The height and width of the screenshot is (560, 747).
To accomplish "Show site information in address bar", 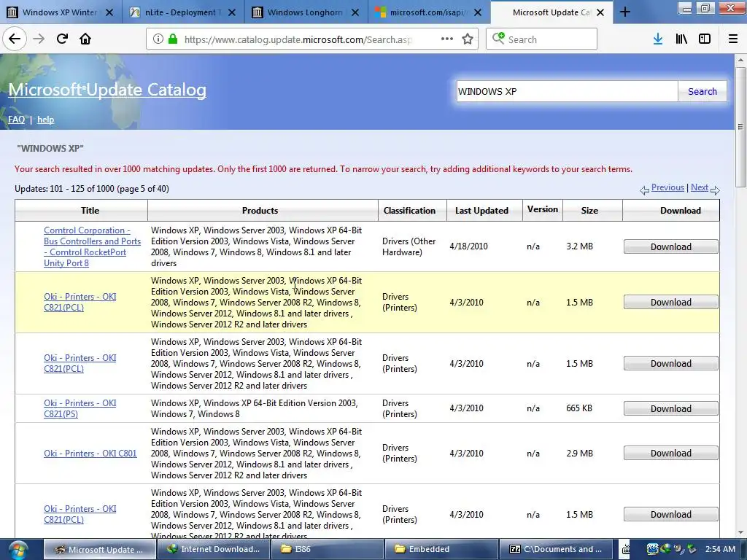I will click(158, 39).
